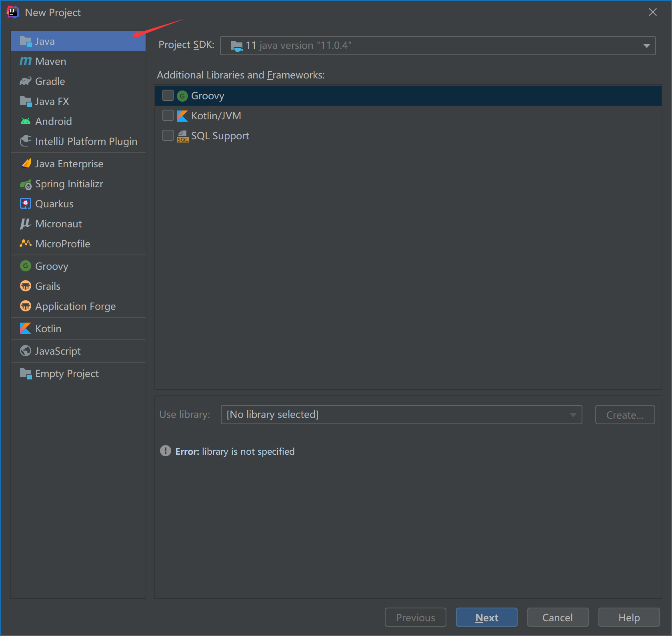The height and width of the screenshot is (636, 672).
Task: Select the SQL Support row label
Action: (x=220, y=136)
